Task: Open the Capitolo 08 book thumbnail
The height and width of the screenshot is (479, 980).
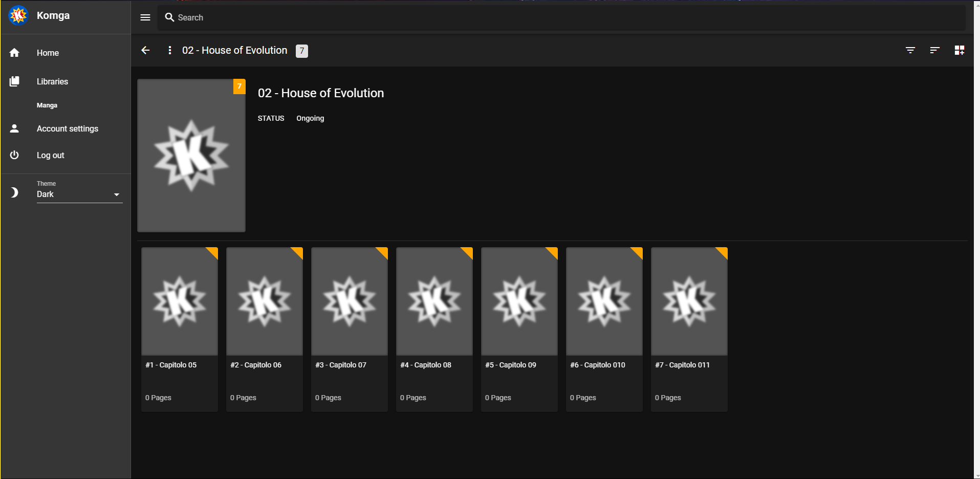Action: (x=434, y=301)
